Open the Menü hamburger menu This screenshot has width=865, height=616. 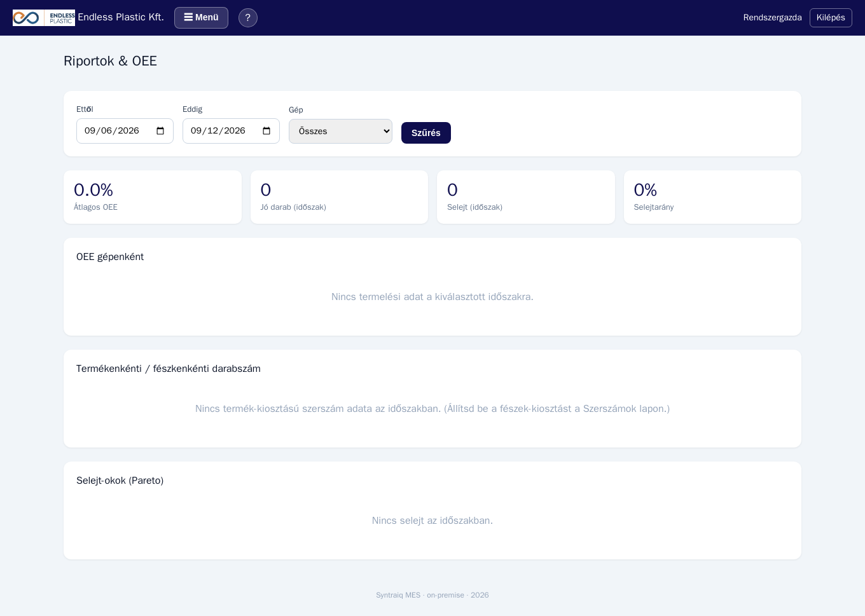(201, 18)
